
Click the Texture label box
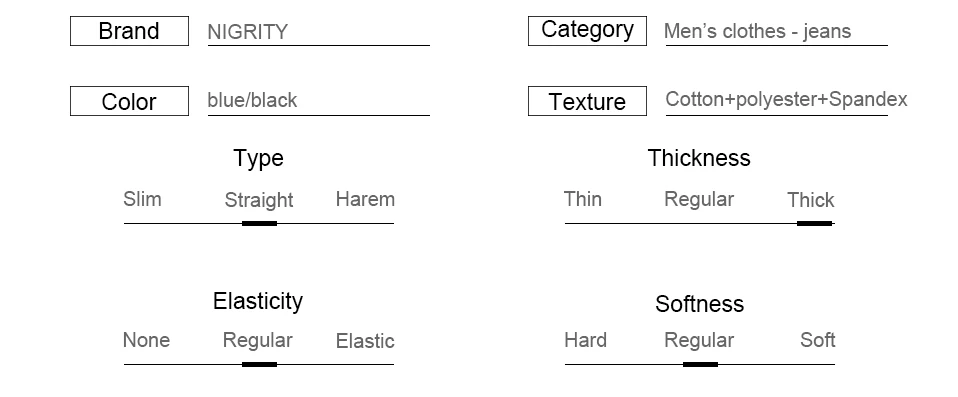(x=587, y=101)
